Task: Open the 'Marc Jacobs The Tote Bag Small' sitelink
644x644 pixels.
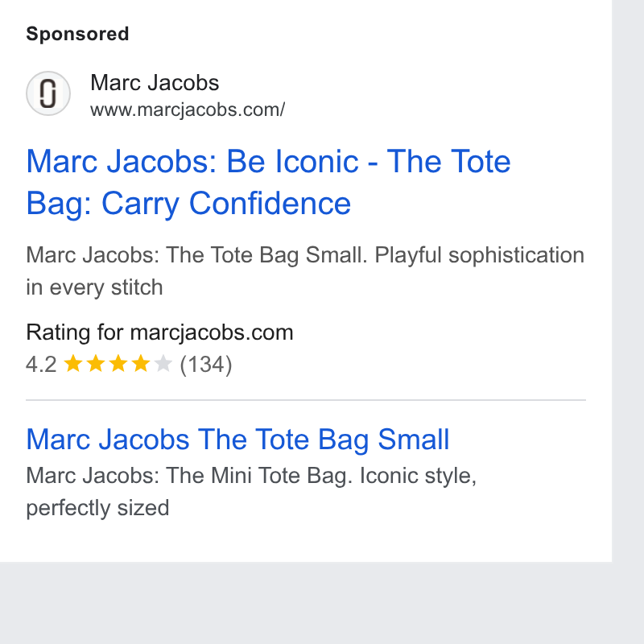Action: (x=237, y=440)
